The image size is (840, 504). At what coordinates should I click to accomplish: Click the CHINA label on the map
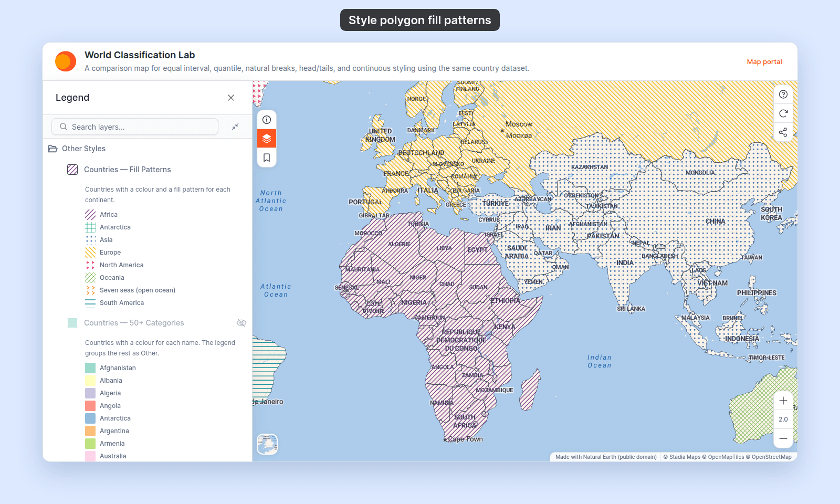tap(715, 222)
